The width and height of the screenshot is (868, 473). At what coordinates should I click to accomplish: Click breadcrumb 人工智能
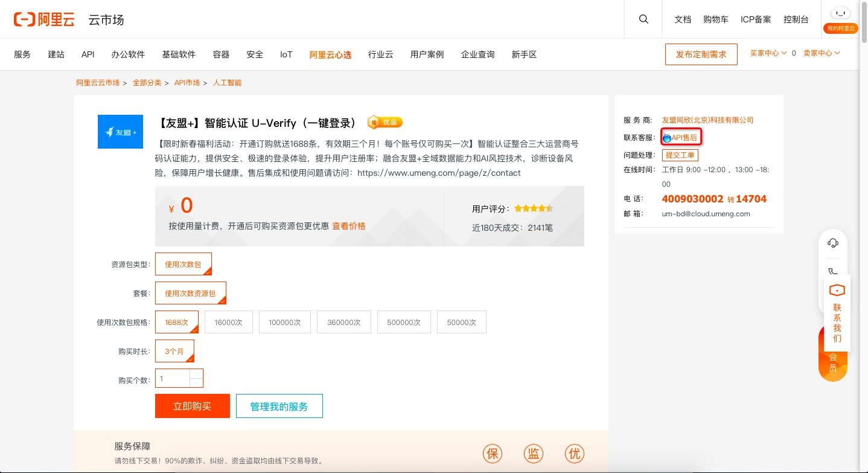(228, 83)
